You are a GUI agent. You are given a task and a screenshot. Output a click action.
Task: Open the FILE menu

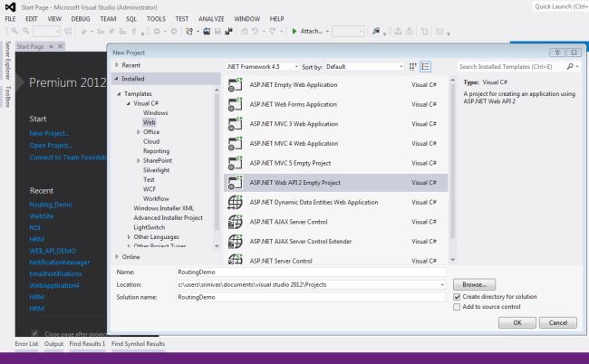[10, 19]
